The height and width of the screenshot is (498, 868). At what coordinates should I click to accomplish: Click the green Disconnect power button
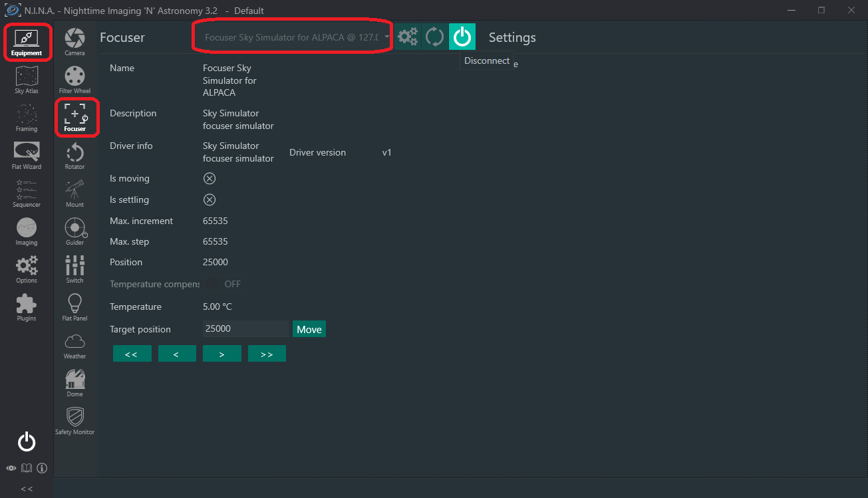coord(462,37)
